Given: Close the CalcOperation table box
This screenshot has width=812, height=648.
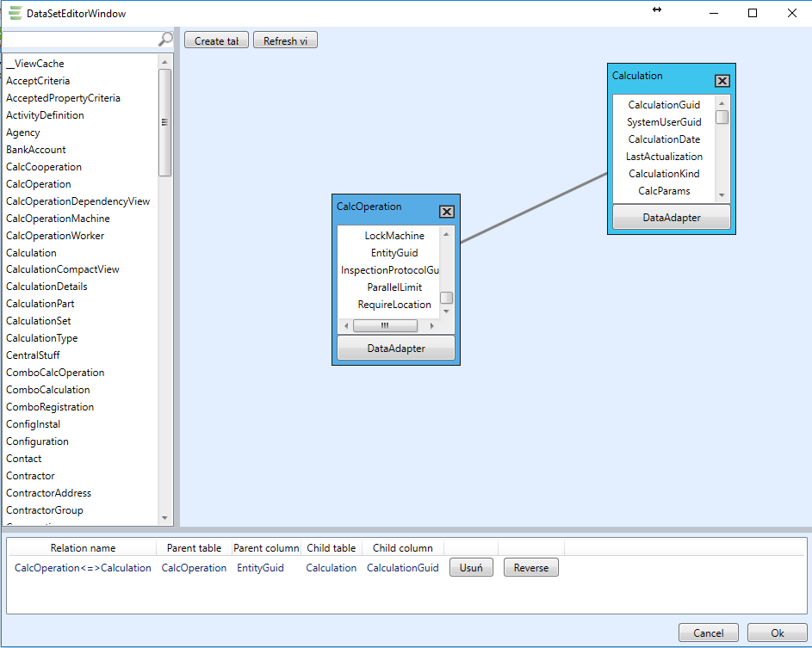Looking at the screenshot, I should tap(446, 212).
